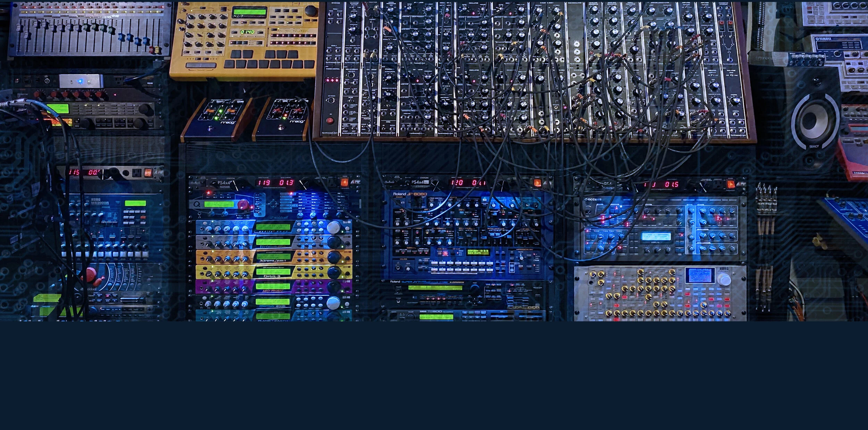Click the glowing blue light on silver box
This screenshot has width=868, height=430.
pos(81,81)
